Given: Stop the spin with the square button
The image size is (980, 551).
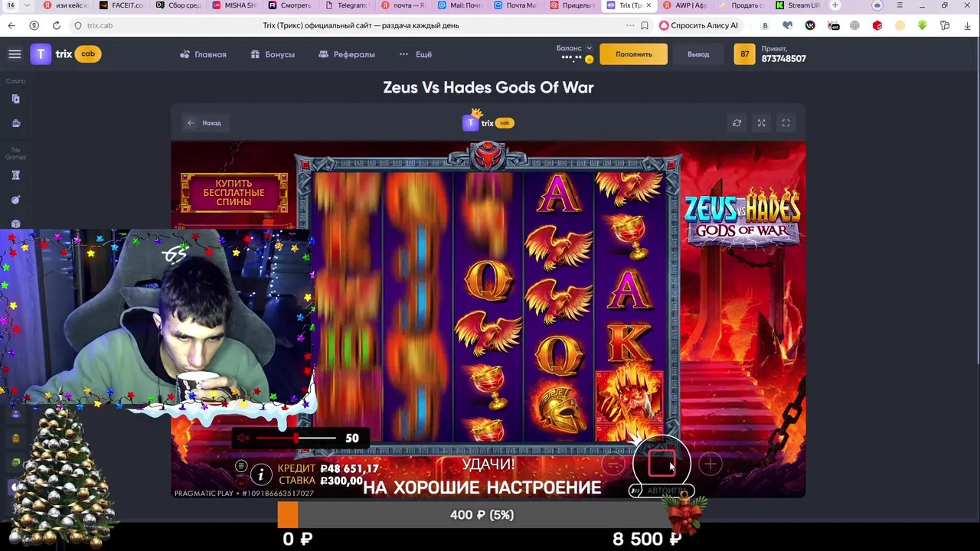Looking at the screenshot, I should coord(661,464).
